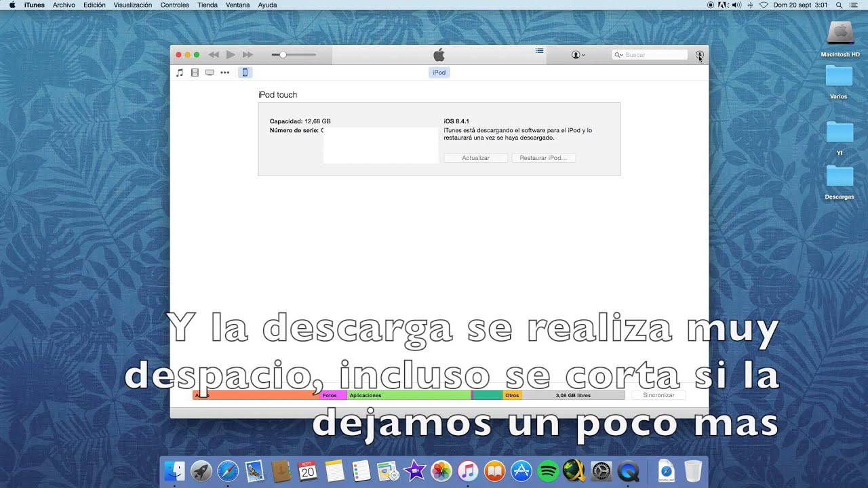Image resolution: width=868 pixels, height=488 pixels.
Task: Rewind to previous track
Action: click(x=214, y=54)
